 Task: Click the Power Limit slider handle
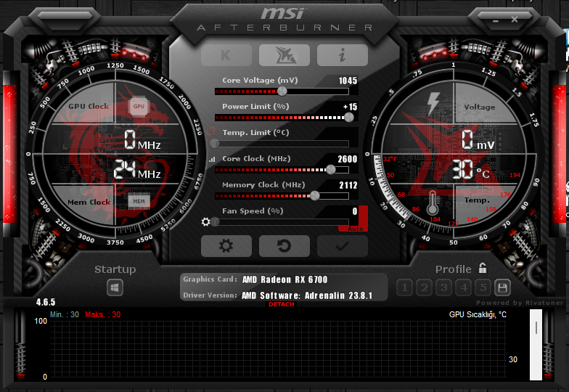coord(348,118)
